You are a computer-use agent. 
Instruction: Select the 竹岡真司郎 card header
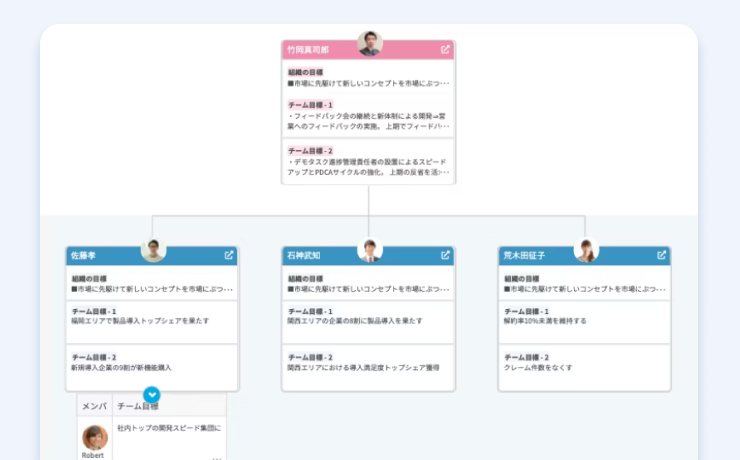[368, 50]
